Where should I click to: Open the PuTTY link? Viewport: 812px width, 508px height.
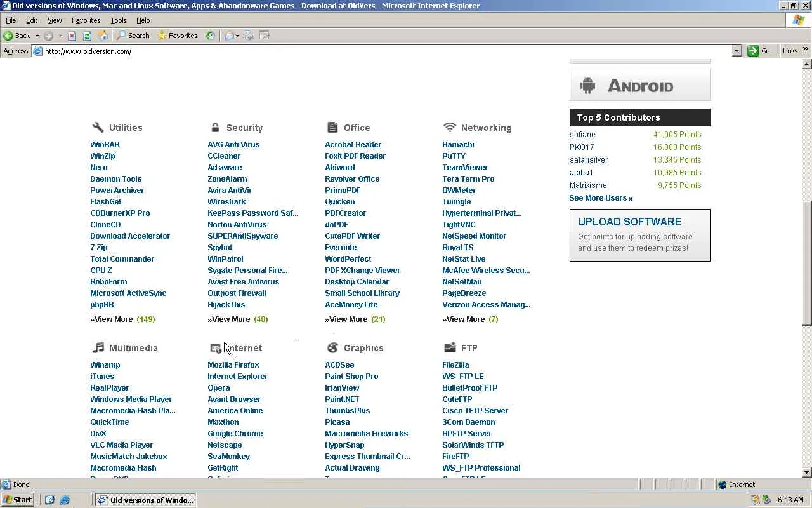click(454, 156)
